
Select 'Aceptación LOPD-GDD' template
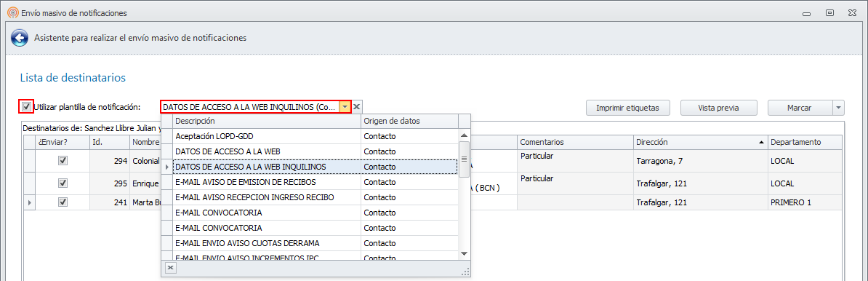316,136
